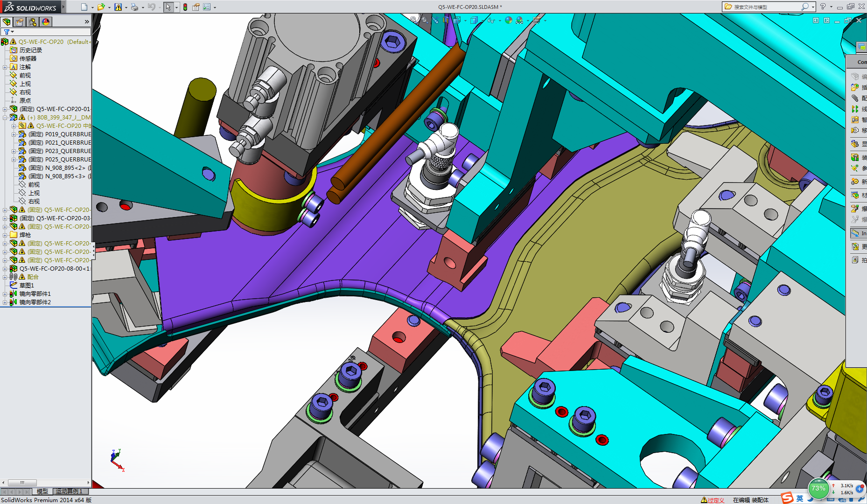Select 传感器 in the feature tree

point(28,59)
